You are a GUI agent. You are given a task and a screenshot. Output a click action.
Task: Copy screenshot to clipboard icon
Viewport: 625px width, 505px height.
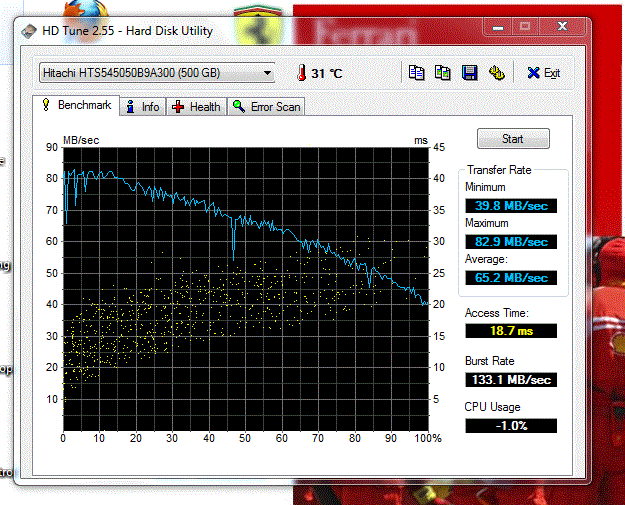(442, 73)
